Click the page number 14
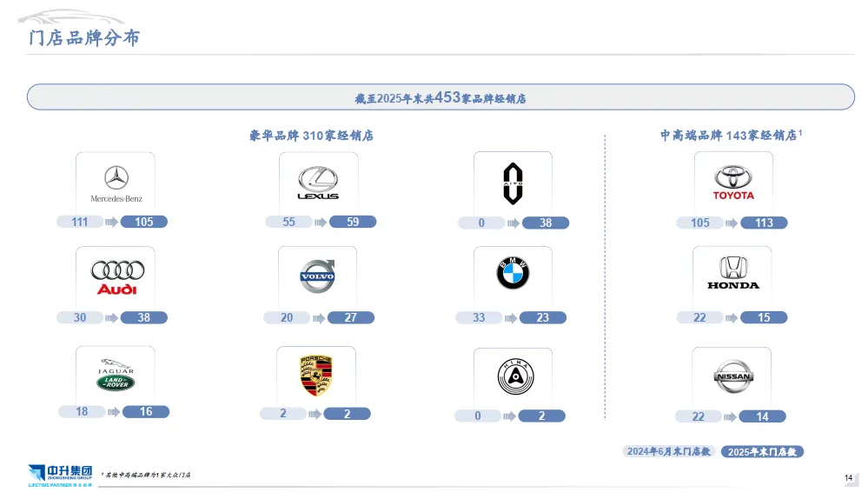The height and width of the screenshot is (499, 868). click(849, 477)
